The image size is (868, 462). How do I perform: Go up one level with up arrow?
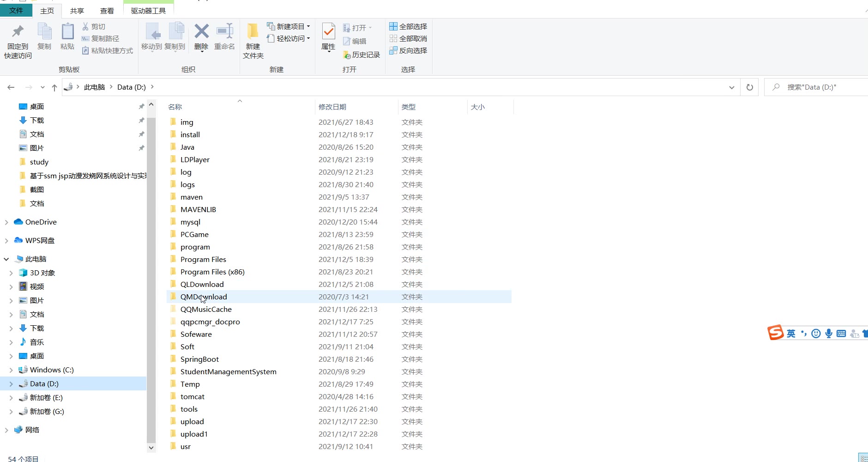pos(54,87)
